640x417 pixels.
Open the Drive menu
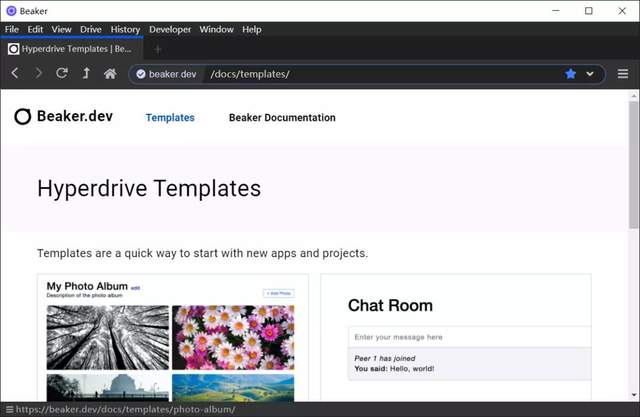point(91,29)
